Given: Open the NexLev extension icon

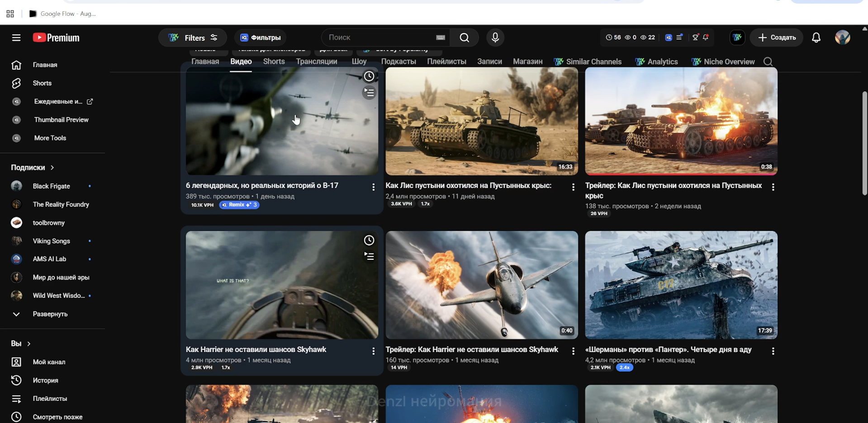Looking at the screenshot, I should [737, 38].
